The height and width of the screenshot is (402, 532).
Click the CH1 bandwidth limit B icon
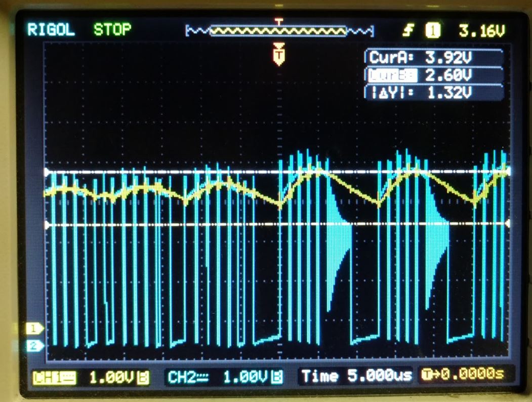[x=144, y=377]
